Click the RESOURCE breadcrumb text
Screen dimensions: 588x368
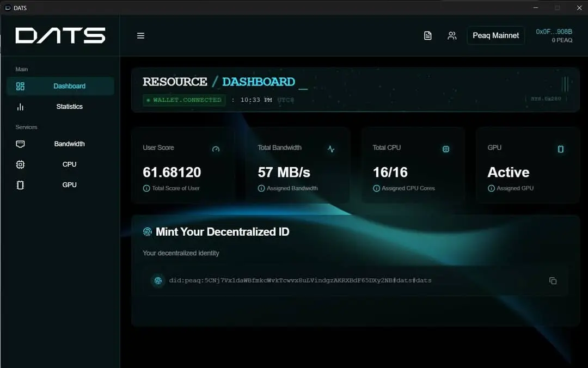point(175,82)
